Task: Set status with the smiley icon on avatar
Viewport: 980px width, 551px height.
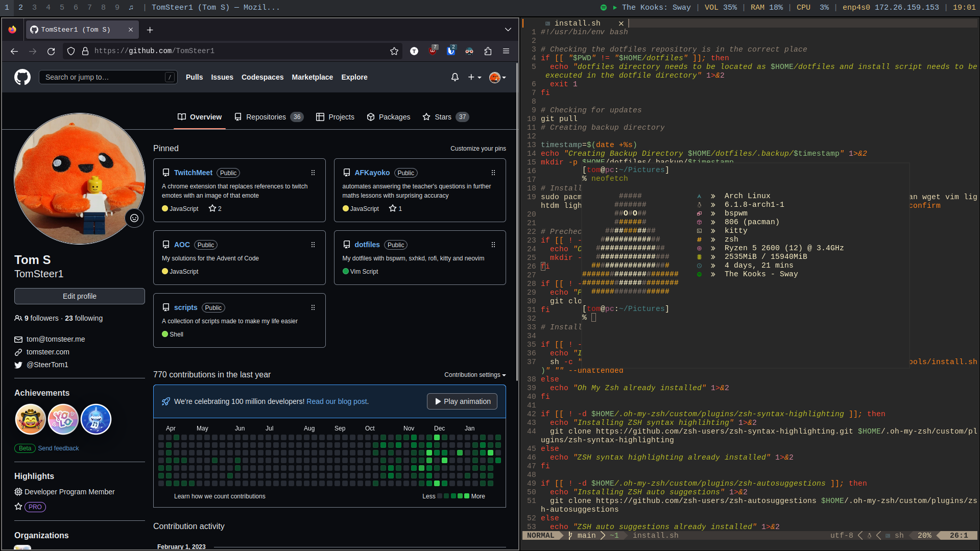Action: (134, 218)
